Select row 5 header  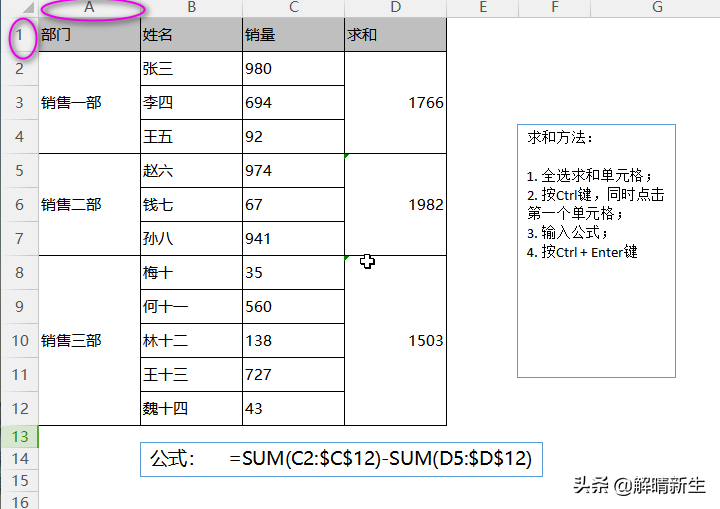coord(20,170)
